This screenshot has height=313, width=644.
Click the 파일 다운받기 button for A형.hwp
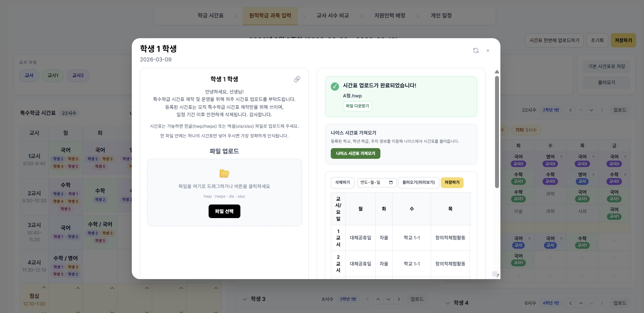(357, 106)
